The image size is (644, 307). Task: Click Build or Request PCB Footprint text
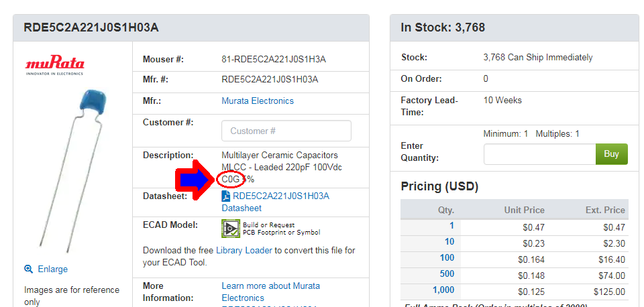point(281,229)
